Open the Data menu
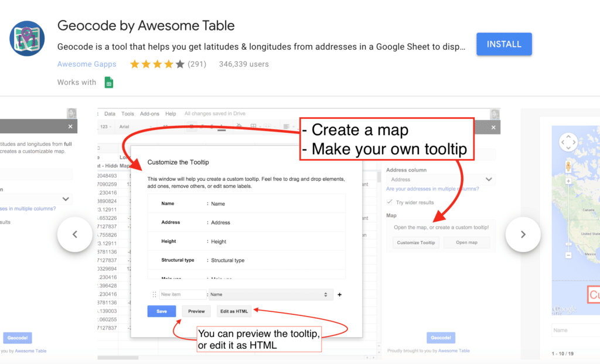The image size is (600, 364). click(x=110, y=114)
